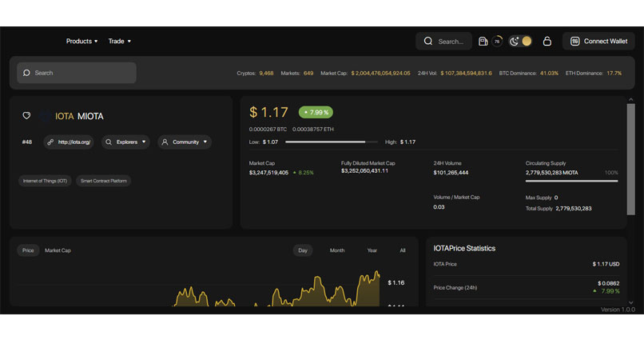Click the green 7.99% change badge
This screenshot has height=344, width=644.
pyautogui.click(x=316, y=112)
